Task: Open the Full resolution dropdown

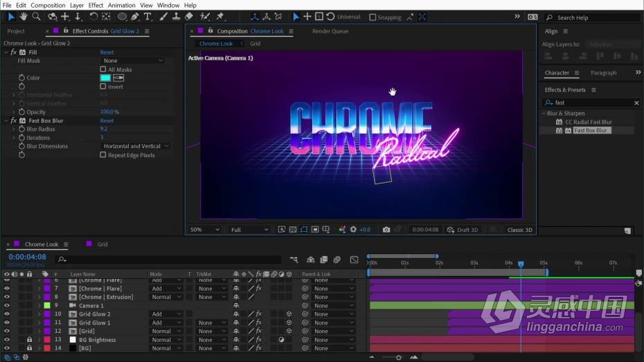Action: [x=249, y=230]
